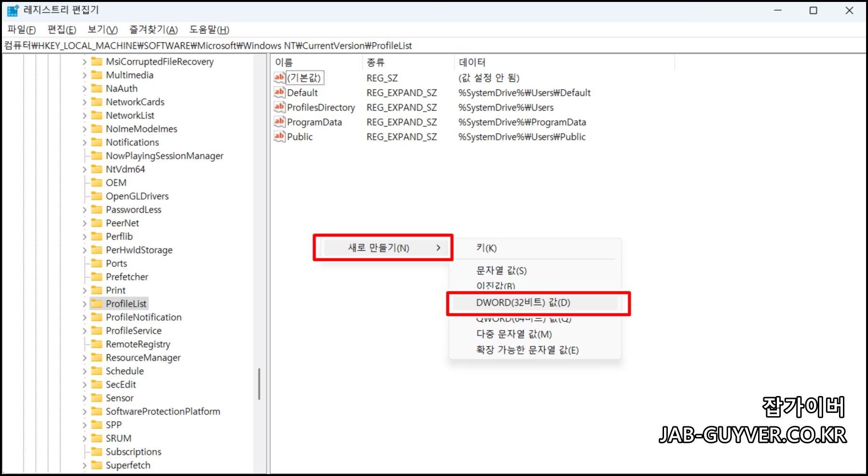Click the ProfileList folder icon

tap(96, 304)
